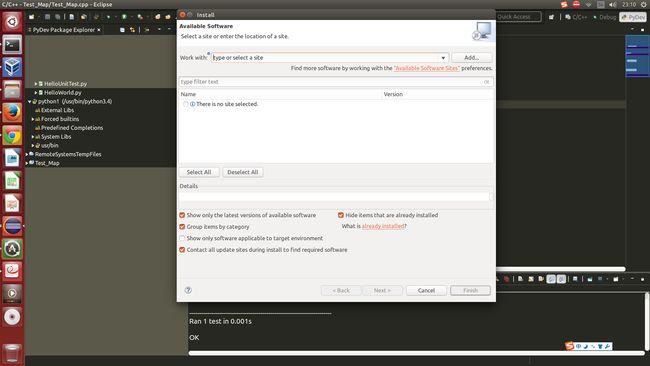
Task: Click the Run green toolbar button in Eclipse
Action: (x=124, y=17)
